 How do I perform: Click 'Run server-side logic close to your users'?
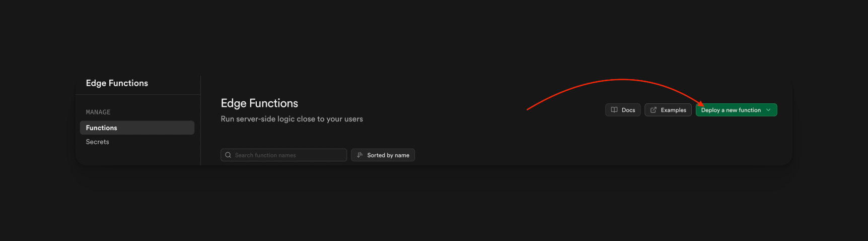tap(292, 119)
